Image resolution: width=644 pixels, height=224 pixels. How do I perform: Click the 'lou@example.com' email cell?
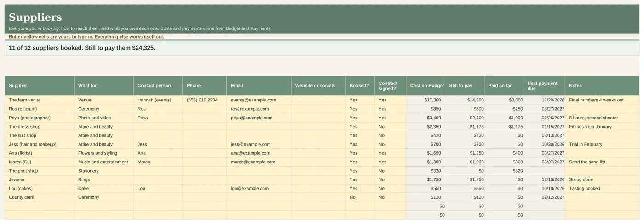(x=259, y=189)
